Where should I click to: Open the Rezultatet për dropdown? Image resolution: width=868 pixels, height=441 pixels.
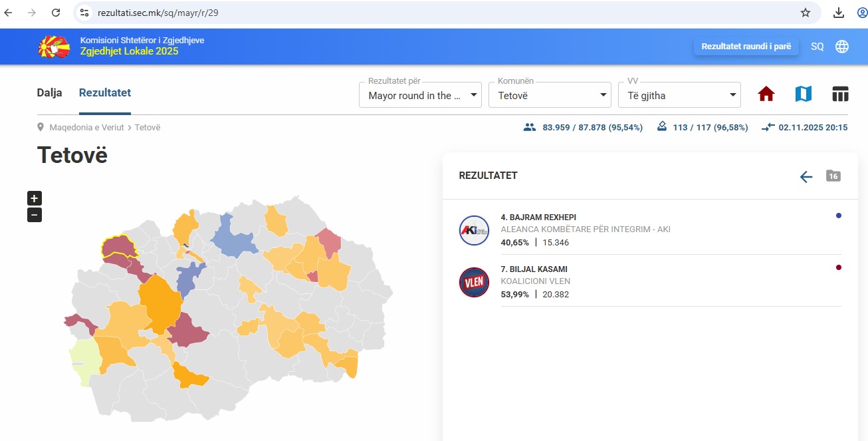[420, 95]
